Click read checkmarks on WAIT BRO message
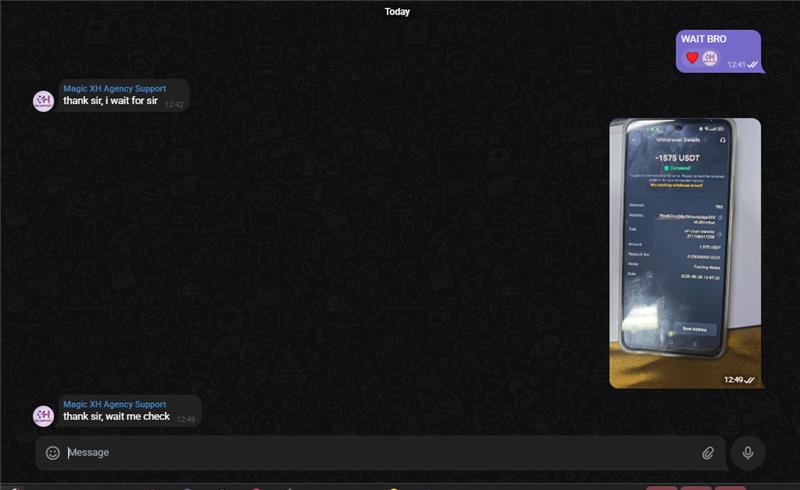800x490 pixels. pyautogui.click(x=753, y=65)
